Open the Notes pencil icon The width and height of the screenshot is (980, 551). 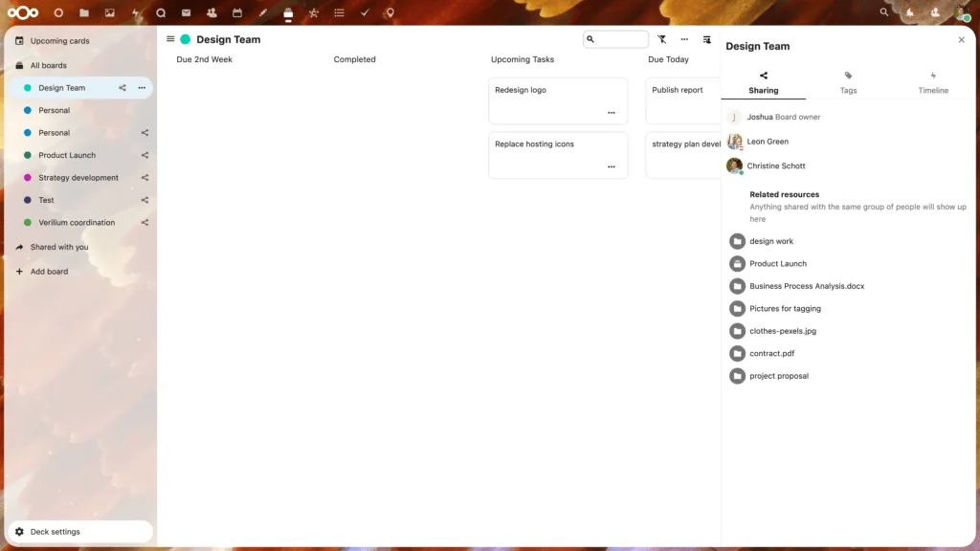coord(262,12)
